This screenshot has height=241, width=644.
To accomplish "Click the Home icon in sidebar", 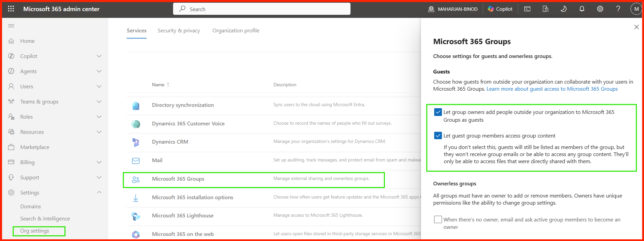I will pyautogui.click(x=11, y=41).
